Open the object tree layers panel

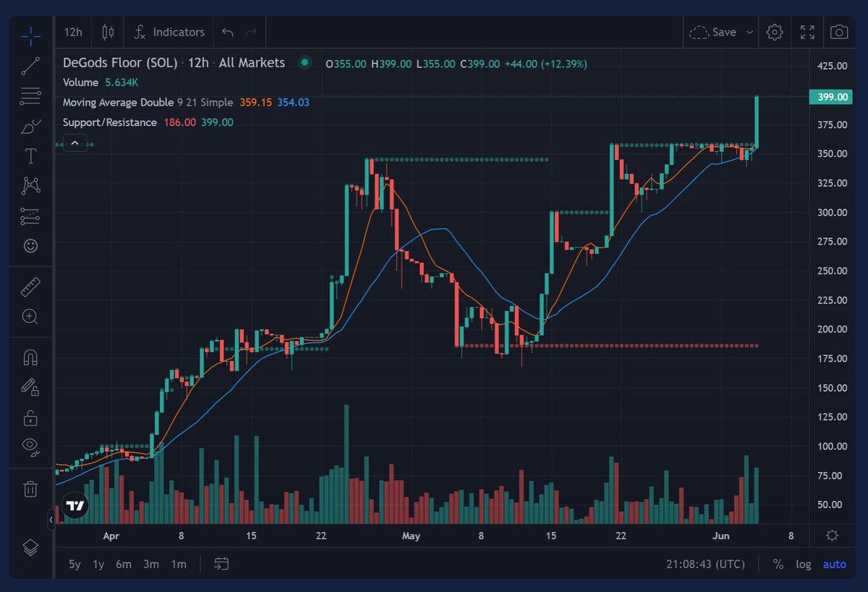click(x=30, y=547)
